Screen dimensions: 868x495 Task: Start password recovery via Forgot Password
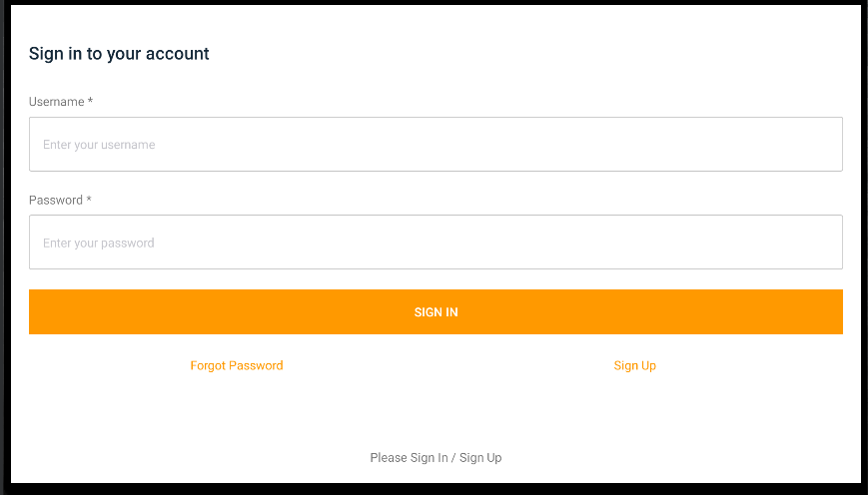[x=237, y=365]
